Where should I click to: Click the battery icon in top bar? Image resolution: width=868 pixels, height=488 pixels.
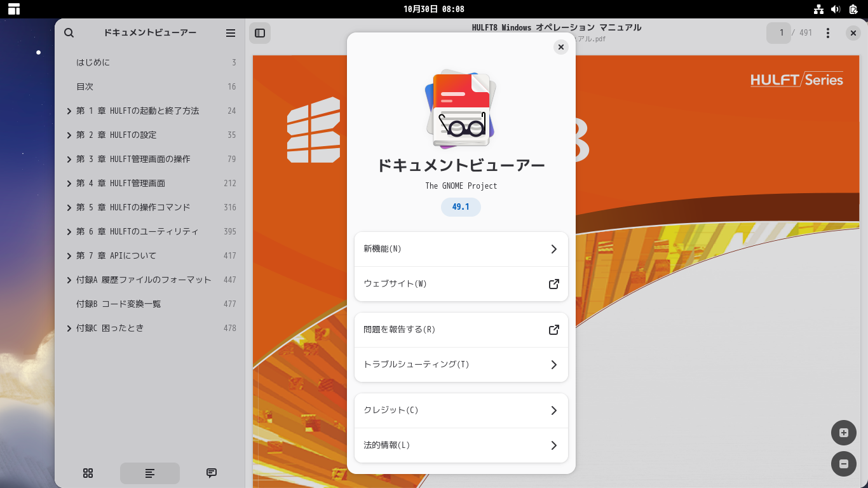pos(853,9)
